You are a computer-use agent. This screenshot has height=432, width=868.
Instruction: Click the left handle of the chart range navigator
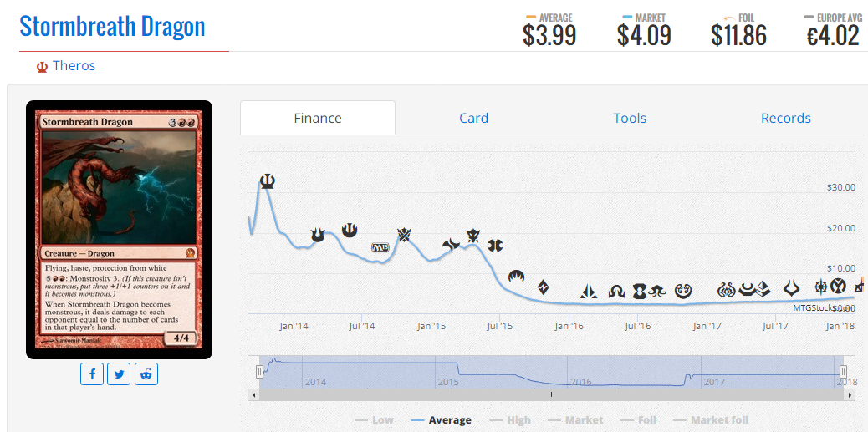259,372
